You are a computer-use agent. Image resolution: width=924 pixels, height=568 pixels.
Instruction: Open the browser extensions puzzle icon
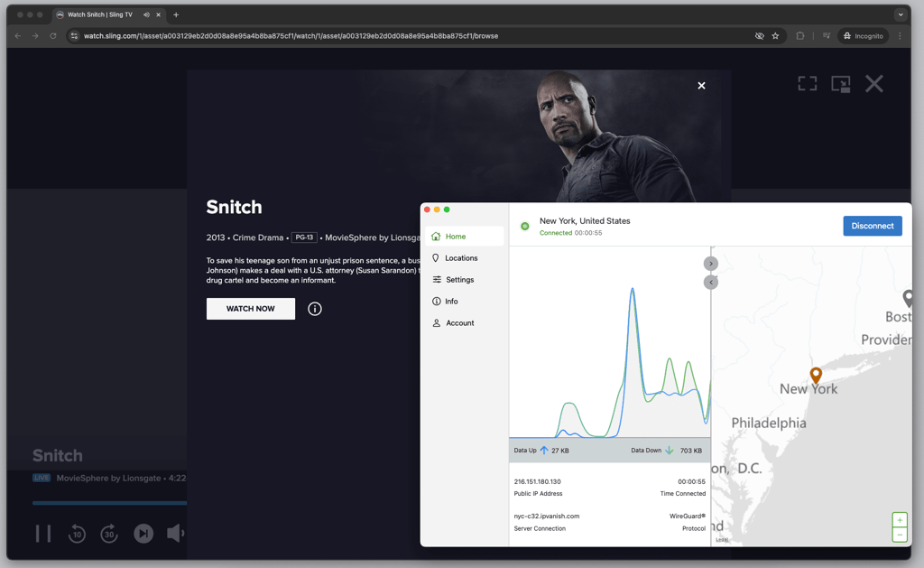click(799, 36)
